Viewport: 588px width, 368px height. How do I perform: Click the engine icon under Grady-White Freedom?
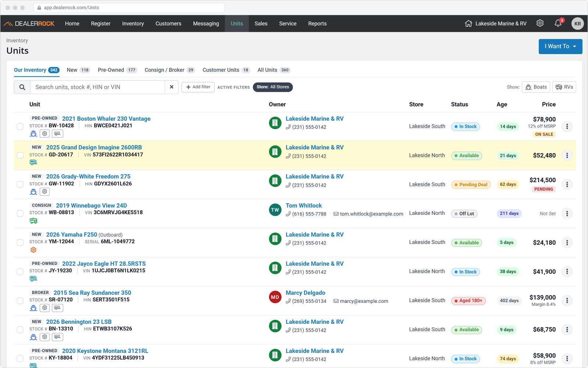point(45,192)
